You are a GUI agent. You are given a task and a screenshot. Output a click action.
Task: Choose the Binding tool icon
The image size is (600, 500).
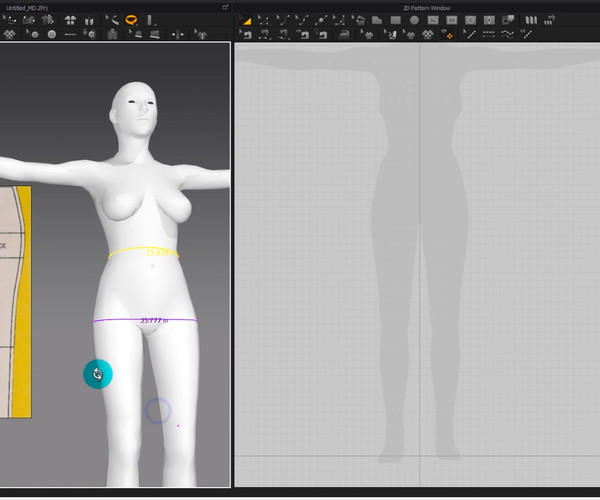pyautogui.click(x=155, y=34)
